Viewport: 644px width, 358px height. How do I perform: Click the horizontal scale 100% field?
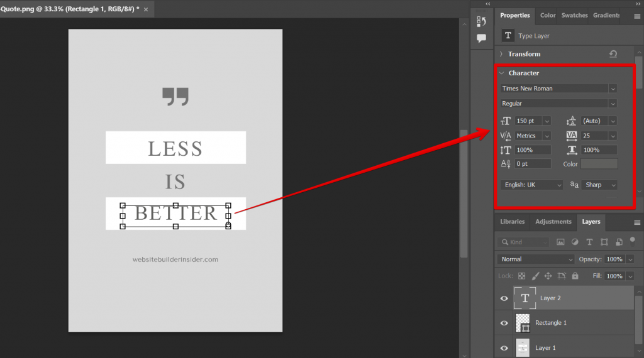(599, 150)
